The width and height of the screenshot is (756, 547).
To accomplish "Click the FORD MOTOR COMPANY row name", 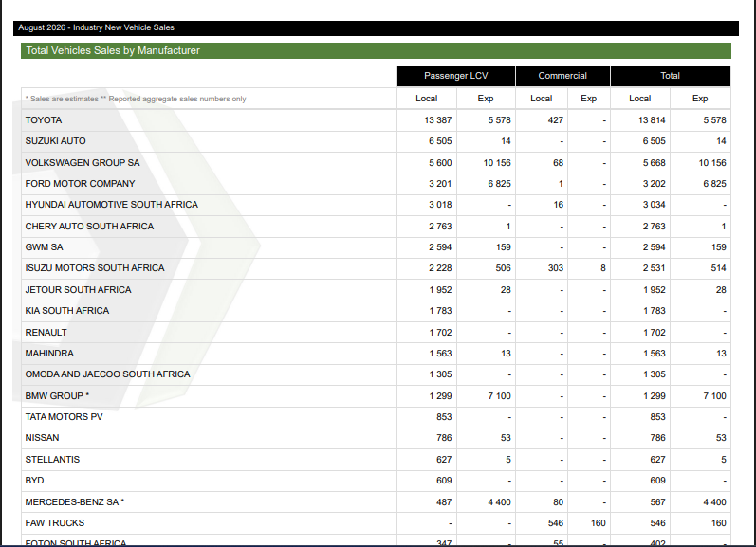I will coord(80,184).
